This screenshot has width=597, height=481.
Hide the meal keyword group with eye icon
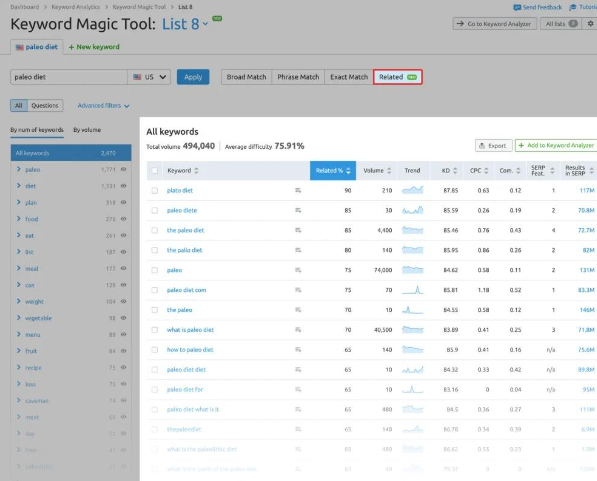[x=123, y=268]
